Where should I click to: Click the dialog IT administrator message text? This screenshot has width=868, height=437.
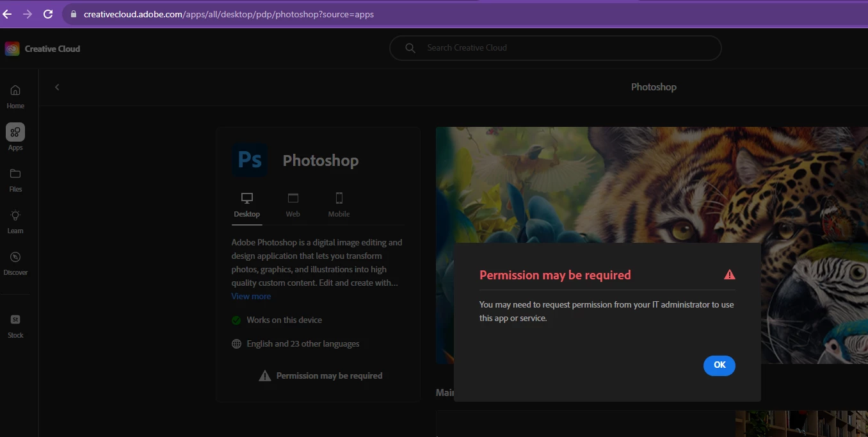[606, 311]
